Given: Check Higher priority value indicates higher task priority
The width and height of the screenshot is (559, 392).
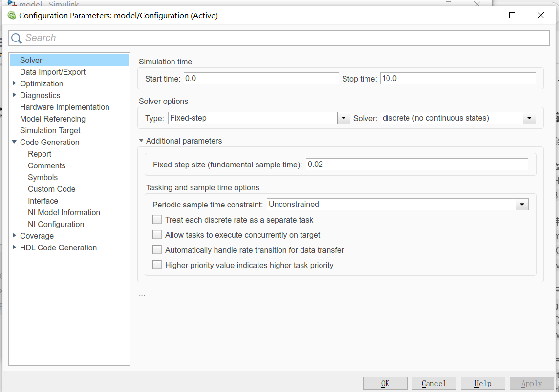Looking at the screenshot, I should coord(157,265).
